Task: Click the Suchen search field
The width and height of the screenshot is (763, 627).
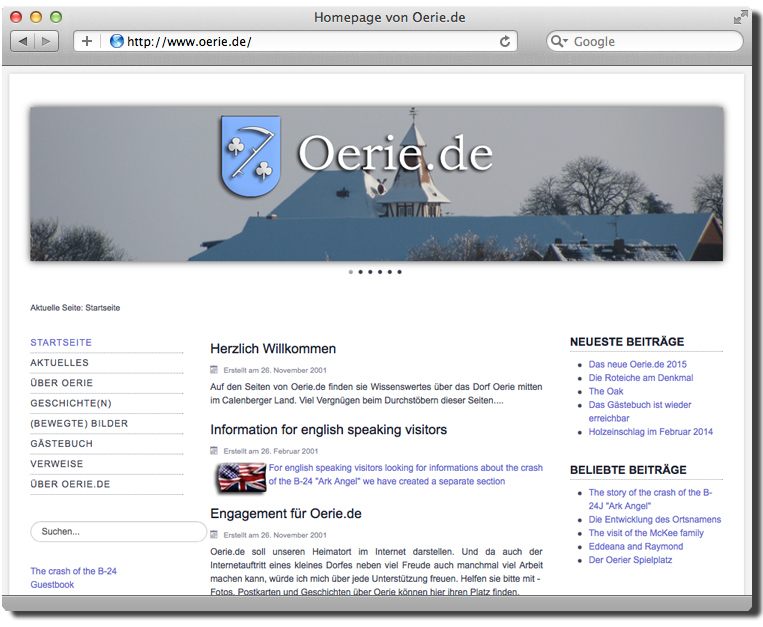Action: pyautogui.click(x=119, y=532)
